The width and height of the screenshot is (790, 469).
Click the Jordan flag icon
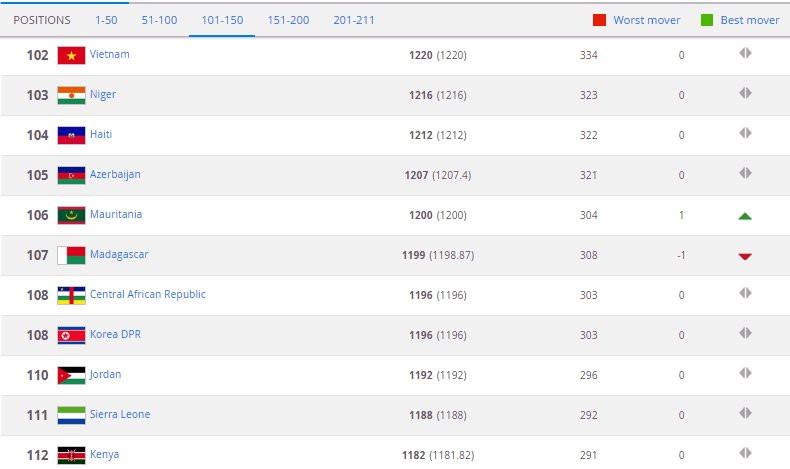71,375
